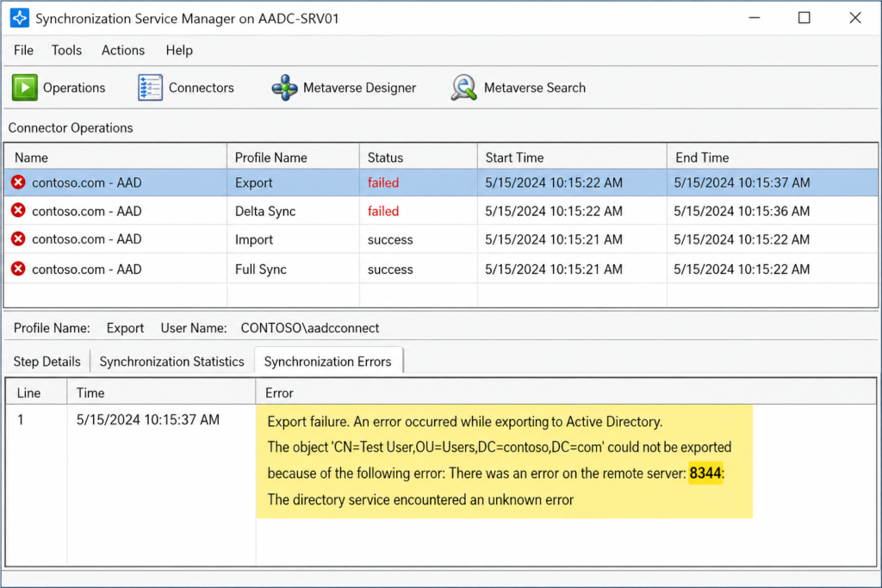Screen dimensions: 882x588
Task: Click Start Time of Import row
Action: coord(554,239)
